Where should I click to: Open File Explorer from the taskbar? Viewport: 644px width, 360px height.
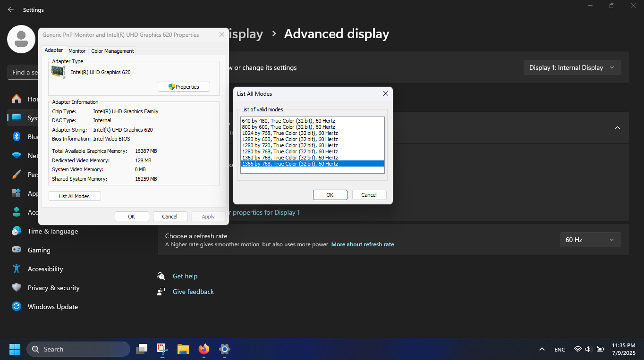[183, 349]
